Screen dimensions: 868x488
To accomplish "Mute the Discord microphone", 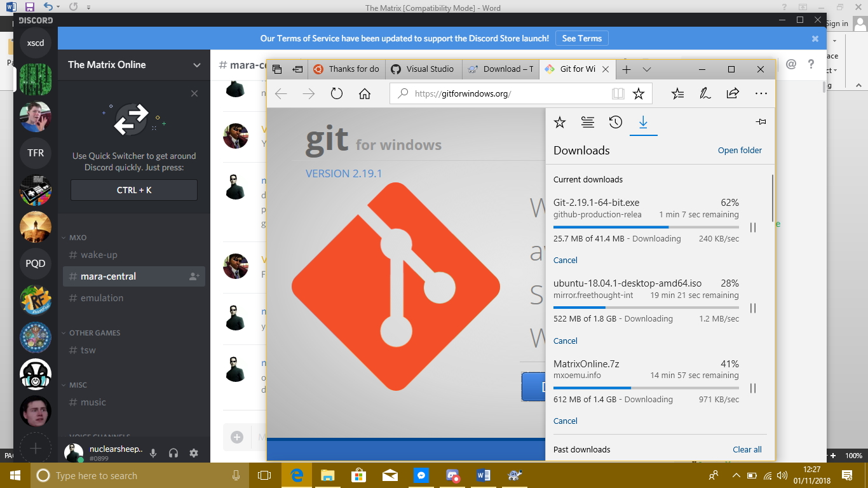I will 153,453.
